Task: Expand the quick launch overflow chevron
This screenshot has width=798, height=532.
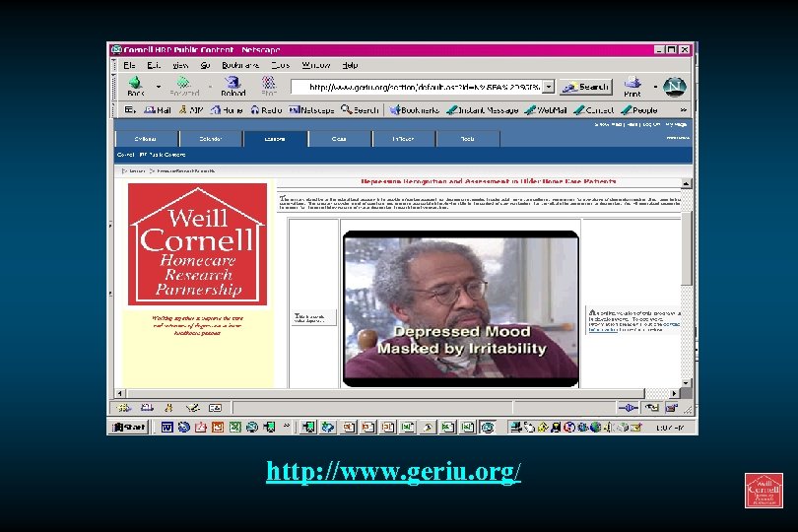Action: [287, 427]
